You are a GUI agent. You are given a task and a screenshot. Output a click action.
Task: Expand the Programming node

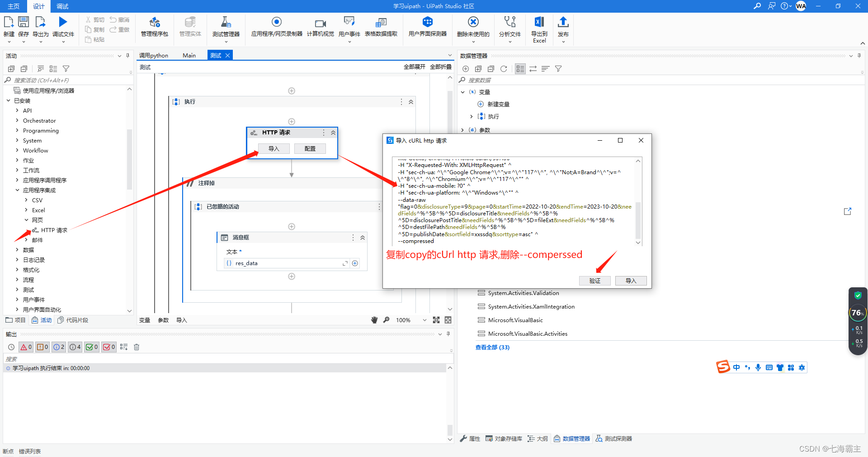[x=17, y=130]
